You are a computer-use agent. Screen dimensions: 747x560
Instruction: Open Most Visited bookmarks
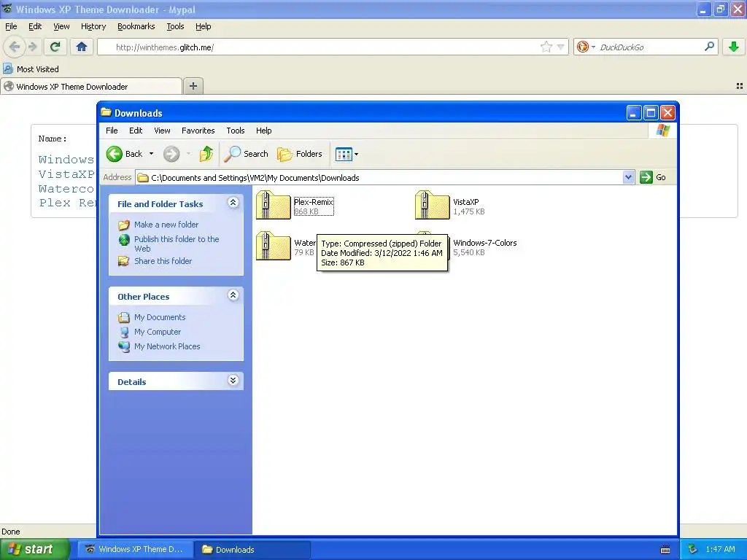[31, 69]
